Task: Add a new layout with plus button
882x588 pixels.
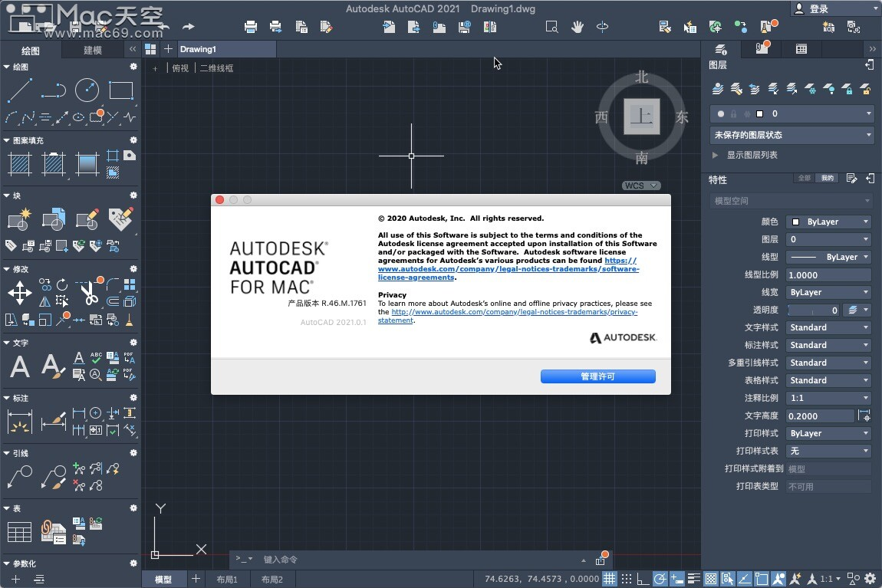Action: tap(196, 579)
